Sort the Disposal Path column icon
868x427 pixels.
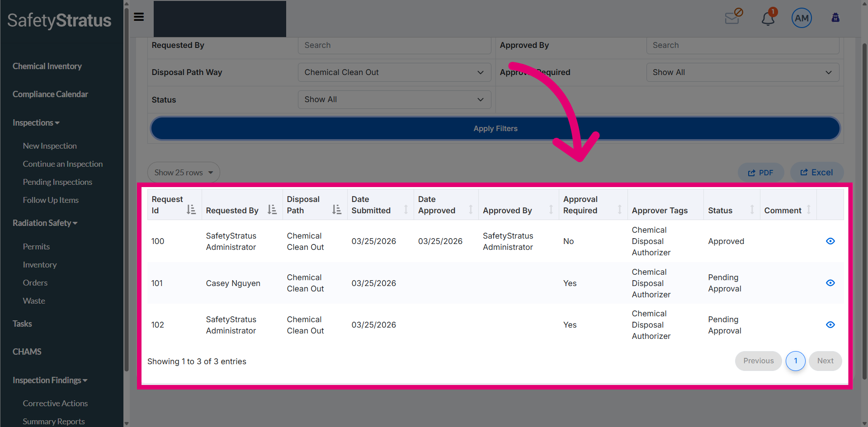(337, 210)
